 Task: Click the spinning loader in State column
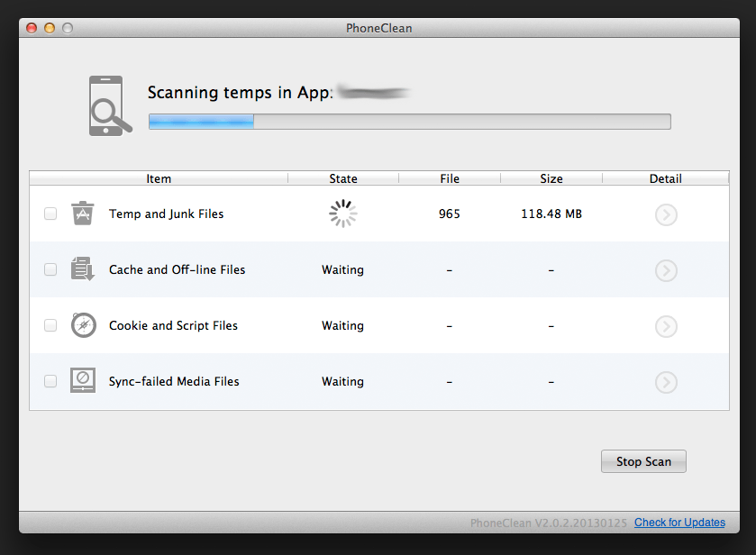pos(342,214)
